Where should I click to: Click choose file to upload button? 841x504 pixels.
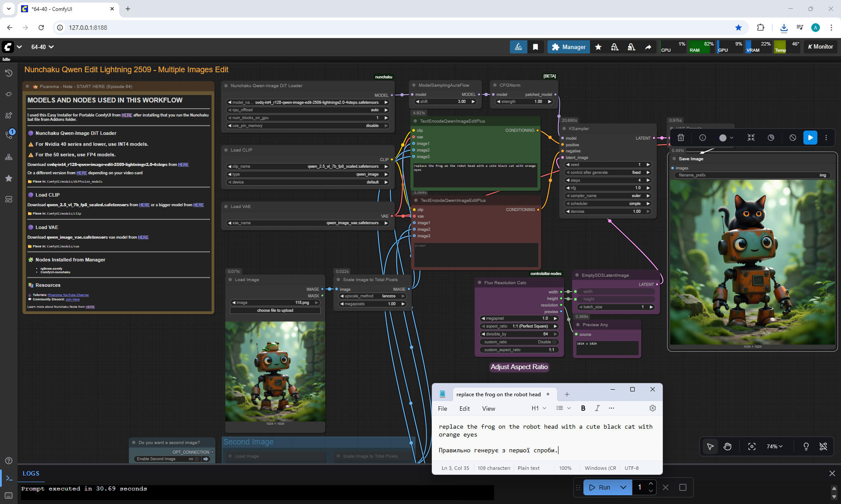[x=275, y=310]
